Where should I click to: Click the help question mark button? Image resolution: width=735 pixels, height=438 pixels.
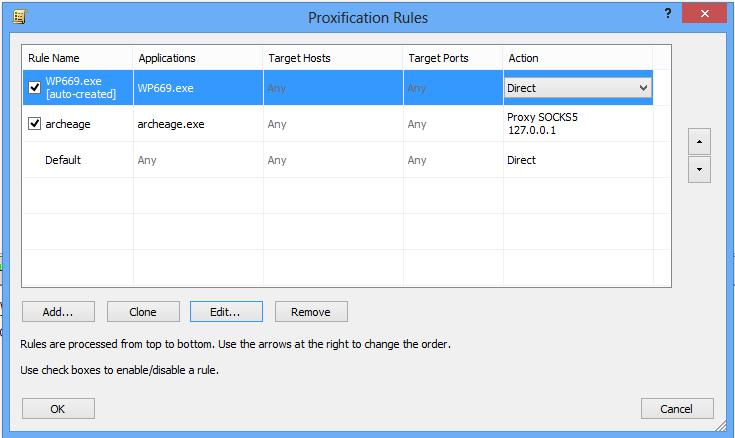coord(667,12)
